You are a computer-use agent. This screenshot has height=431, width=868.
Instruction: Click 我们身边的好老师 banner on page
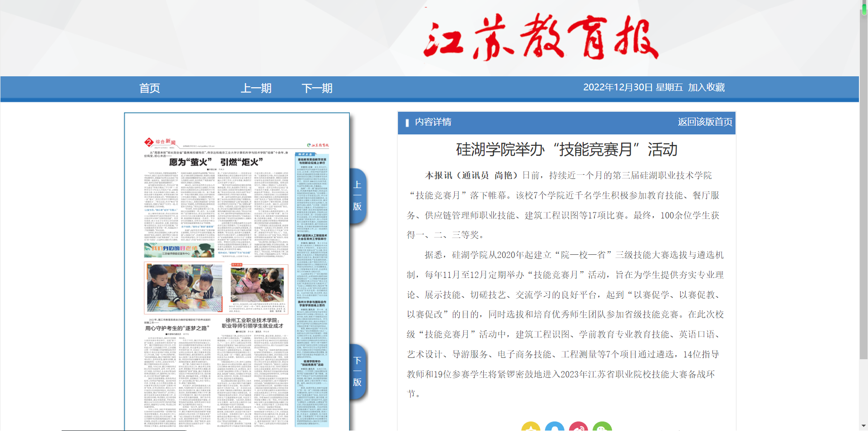179,250
